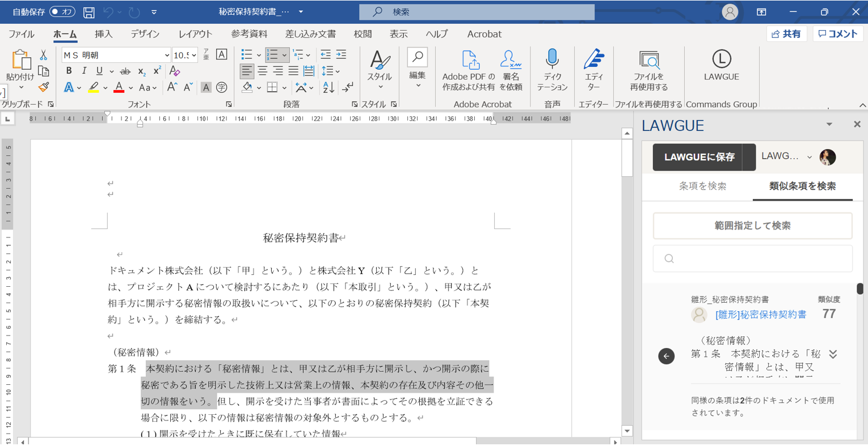Click the LAWGUE panel search field
The width and height of the screenshot is (868, 446).
(752, 258)
